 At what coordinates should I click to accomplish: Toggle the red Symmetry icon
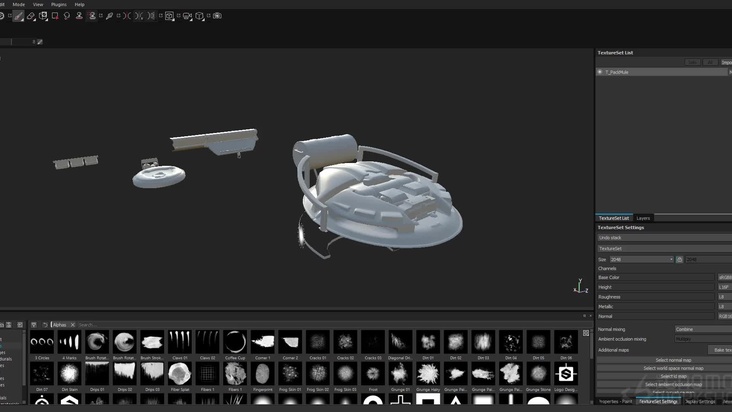click(127, 16)
